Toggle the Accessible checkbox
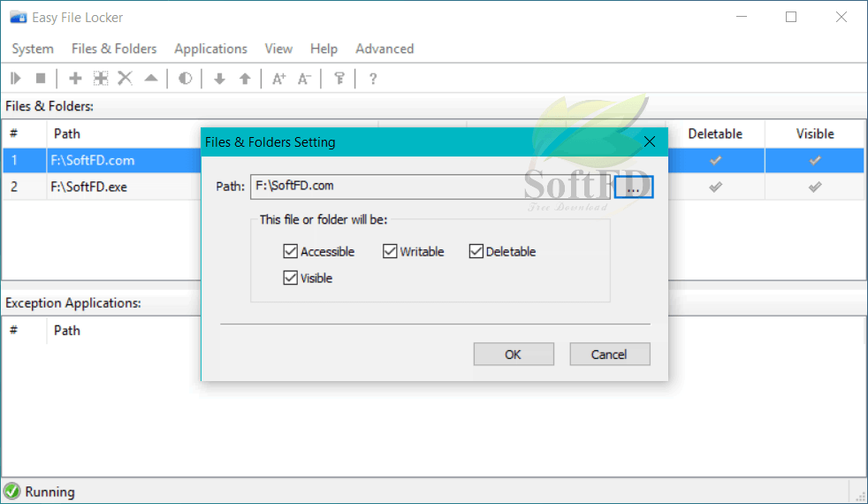This screenshot has height=504, width=868. click(290, 251)
